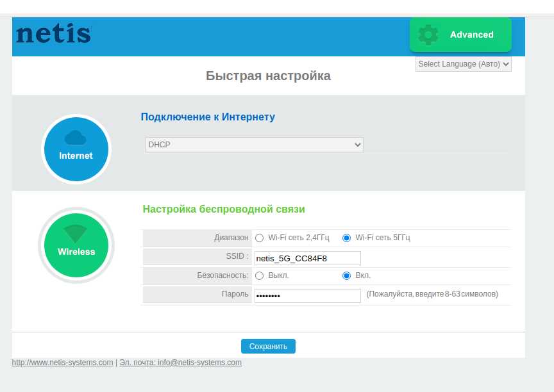554x392 pixels.
Task: Click the gear icon in Advanced
Action: pos(428,35)
